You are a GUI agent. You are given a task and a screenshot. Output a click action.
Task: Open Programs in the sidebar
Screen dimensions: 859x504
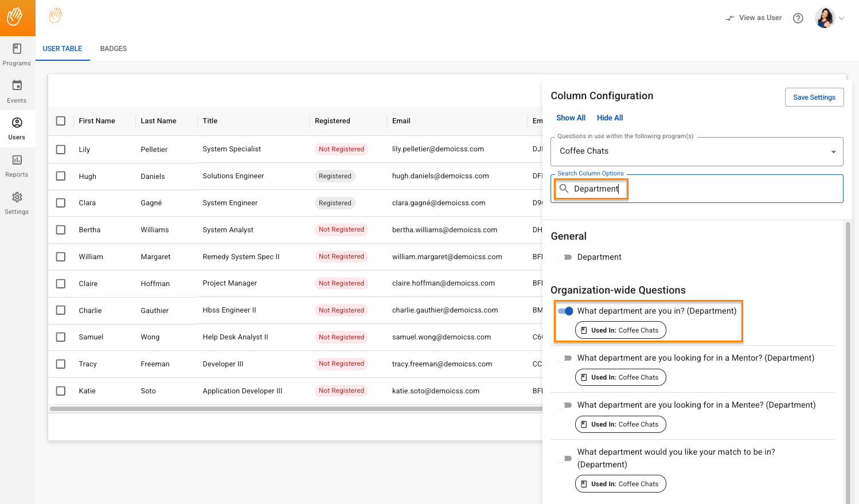pos(17,54)
